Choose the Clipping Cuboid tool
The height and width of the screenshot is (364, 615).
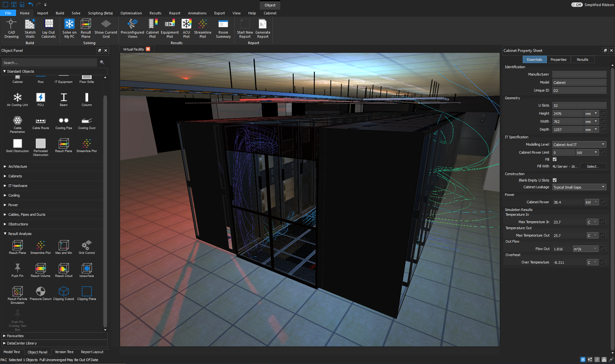click(x=63, y=292)
